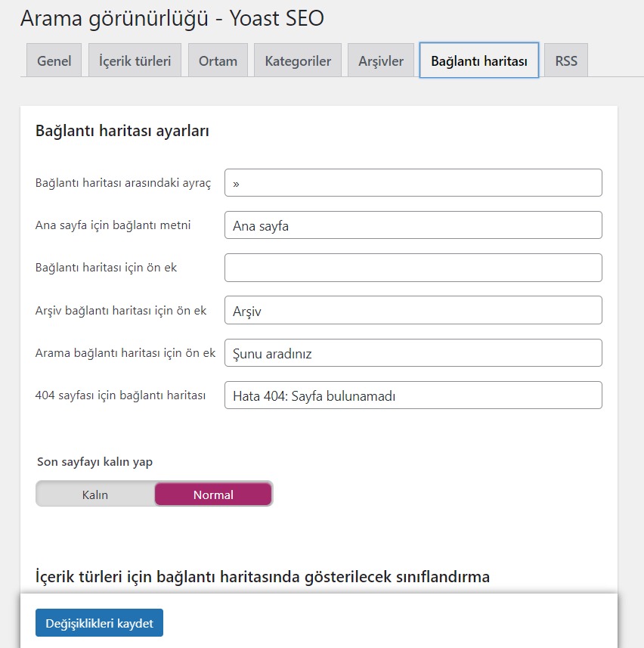Viewport: 644px width, 648px height.
Task: Save changes with Değişiklikleri kaydet button
Action: coord(99,623)
